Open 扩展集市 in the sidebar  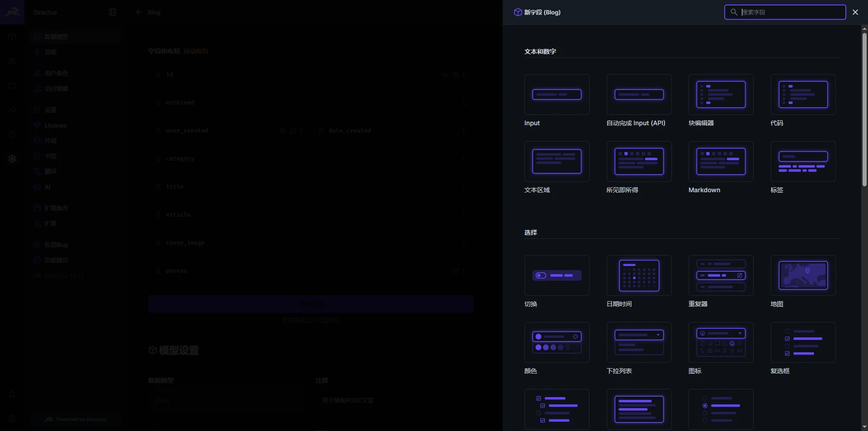(75, 208)
